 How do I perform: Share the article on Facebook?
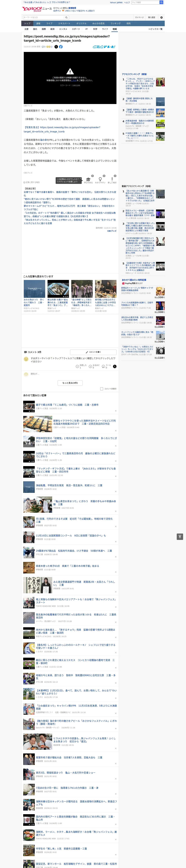coord(61,47)
